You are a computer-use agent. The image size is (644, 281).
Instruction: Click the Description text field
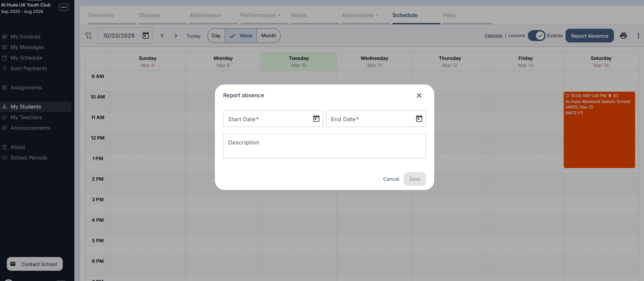point(324,146)
